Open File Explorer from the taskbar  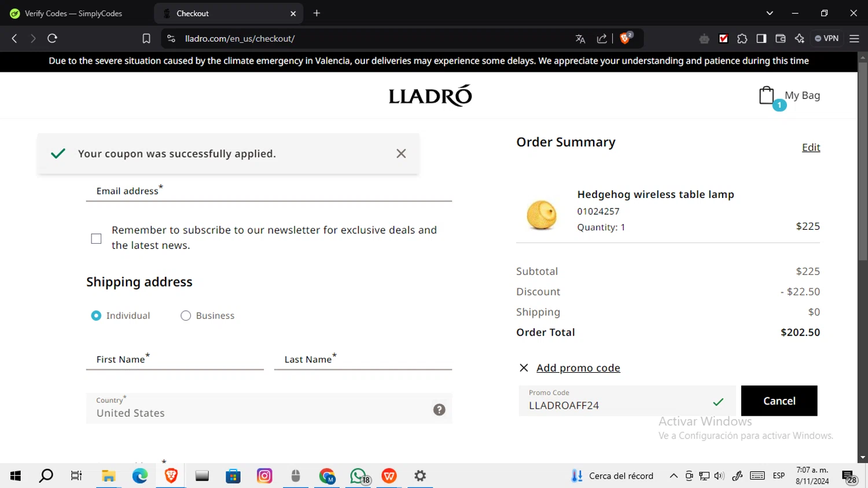[x=108, y=476]
